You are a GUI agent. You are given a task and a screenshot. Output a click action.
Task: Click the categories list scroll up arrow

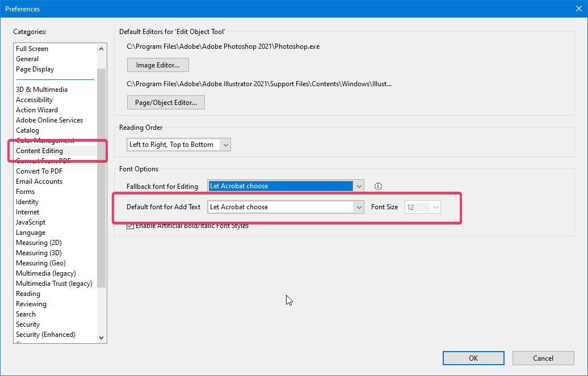[x=101, y=49]
